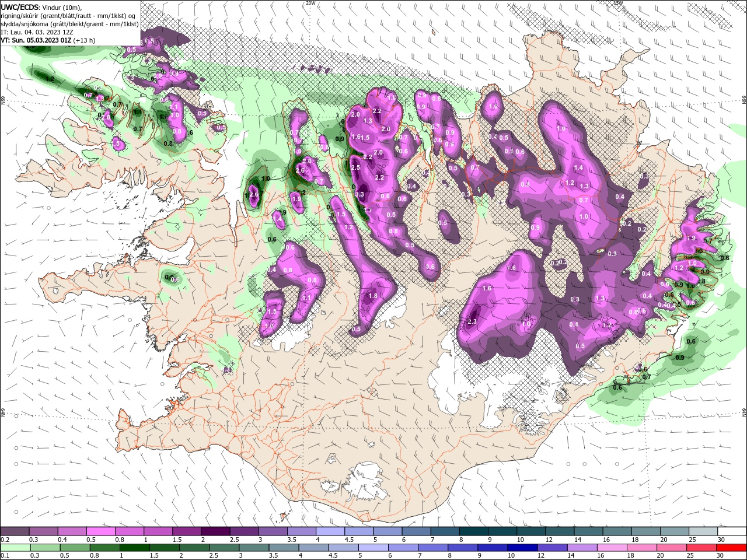Image resolution: width=747 pixels, height=560 pixels.
Task: Click 'rigning/skúrir' legend description line
Action: click(69, 15)
